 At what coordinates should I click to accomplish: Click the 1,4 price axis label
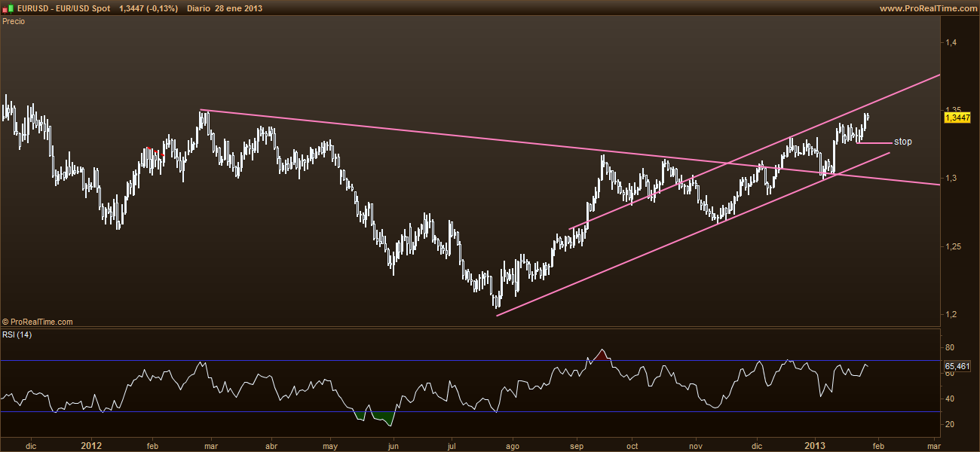(x=953, y=42)
